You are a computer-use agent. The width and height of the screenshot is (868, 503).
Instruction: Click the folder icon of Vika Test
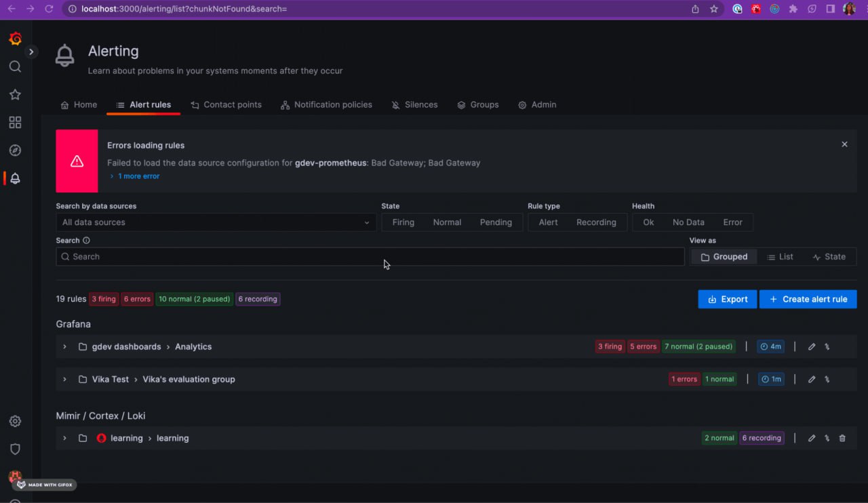[83, 379]
